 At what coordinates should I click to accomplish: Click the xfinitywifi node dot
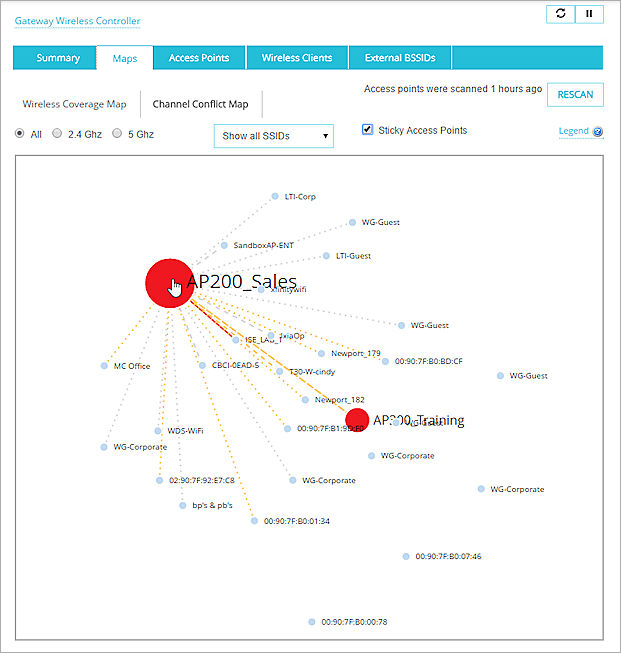coord(261,289)
